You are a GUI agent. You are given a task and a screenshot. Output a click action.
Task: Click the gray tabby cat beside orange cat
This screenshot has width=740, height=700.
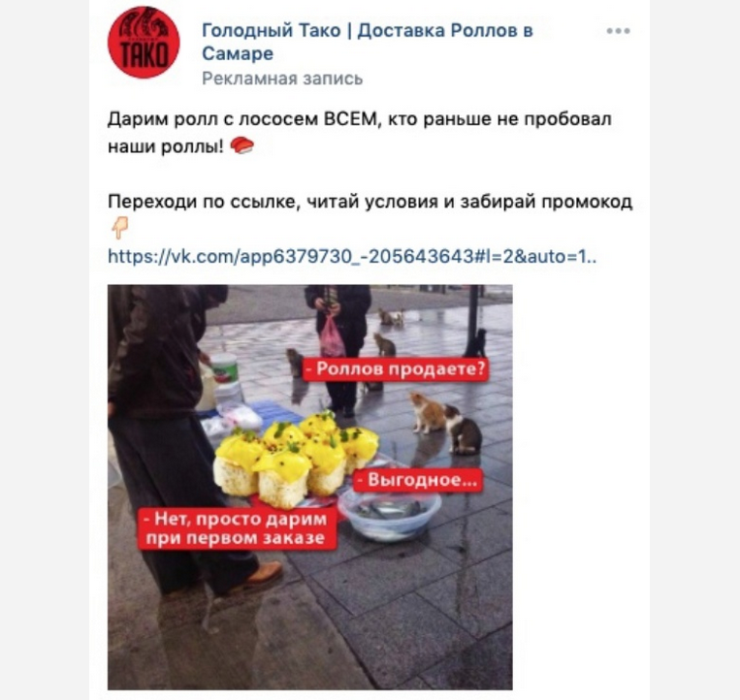point(463,430)
